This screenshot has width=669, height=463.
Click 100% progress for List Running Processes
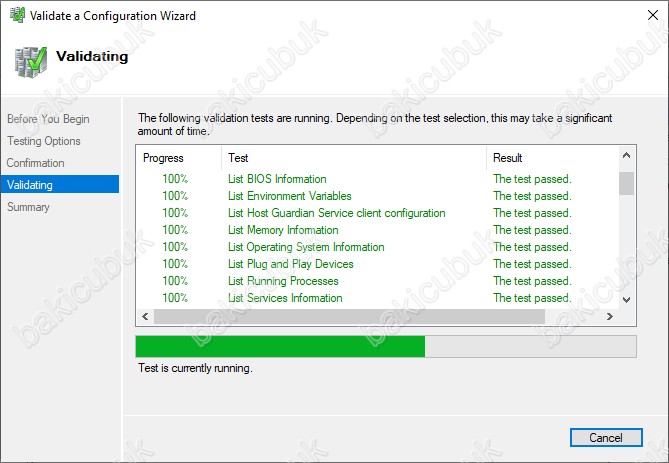(x=175, y=281)
